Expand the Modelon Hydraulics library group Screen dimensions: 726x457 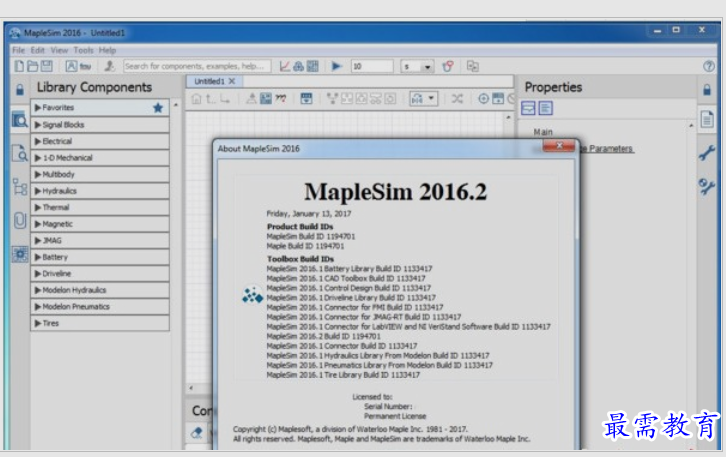coord(100,290)
